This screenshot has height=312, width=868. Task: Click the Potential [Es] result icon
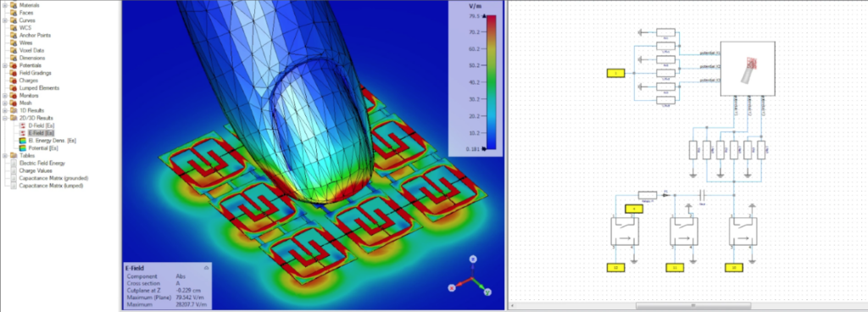coord(22,148)
